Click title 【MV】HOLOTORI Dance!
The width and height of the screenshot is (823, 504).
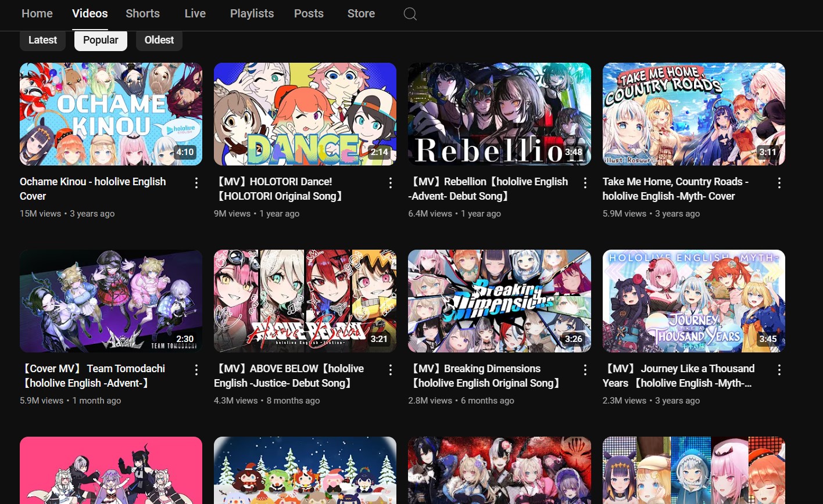(280, 189)
